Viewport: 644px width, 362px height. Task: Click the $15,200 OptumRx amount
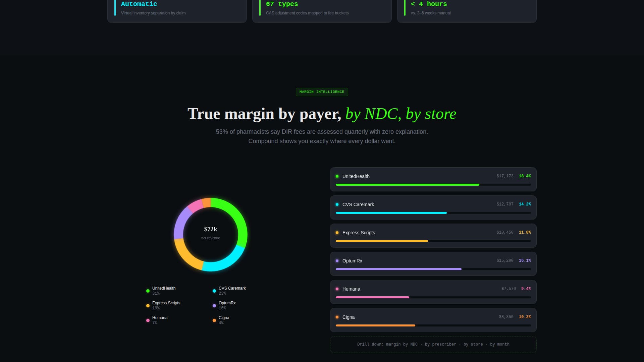coord(505,260)
